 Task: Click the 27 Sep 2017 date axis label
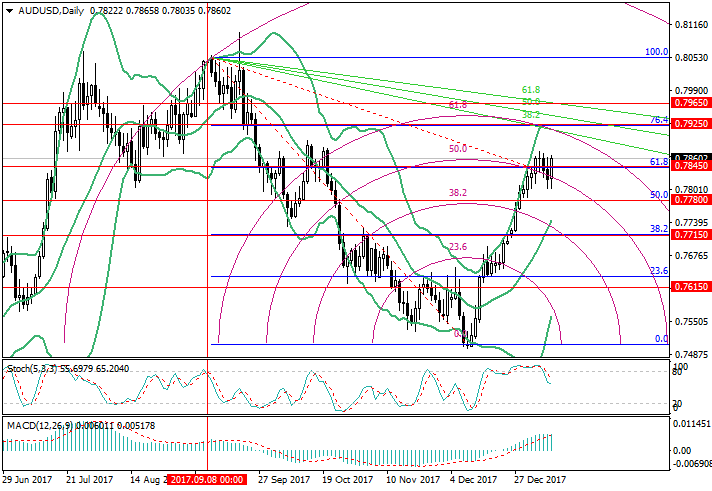(284, 480)
